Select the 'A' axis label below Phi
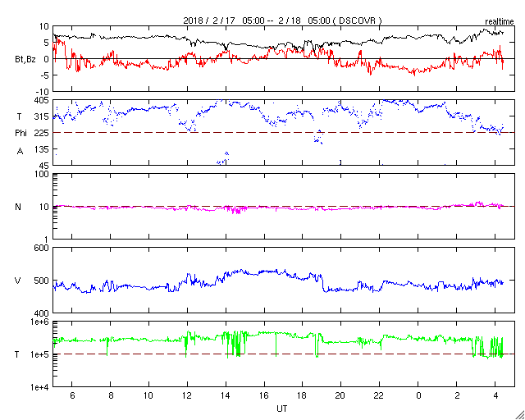The height and width of the screenshot is (420, 525). pyautogui.click(x=20, y=152)
